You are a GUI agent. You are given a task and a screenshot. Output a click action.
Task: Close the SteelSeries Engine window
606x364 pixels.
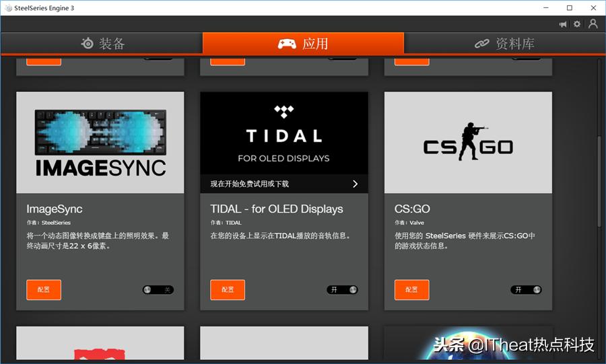pyautogui.click(x=593, y=7)
